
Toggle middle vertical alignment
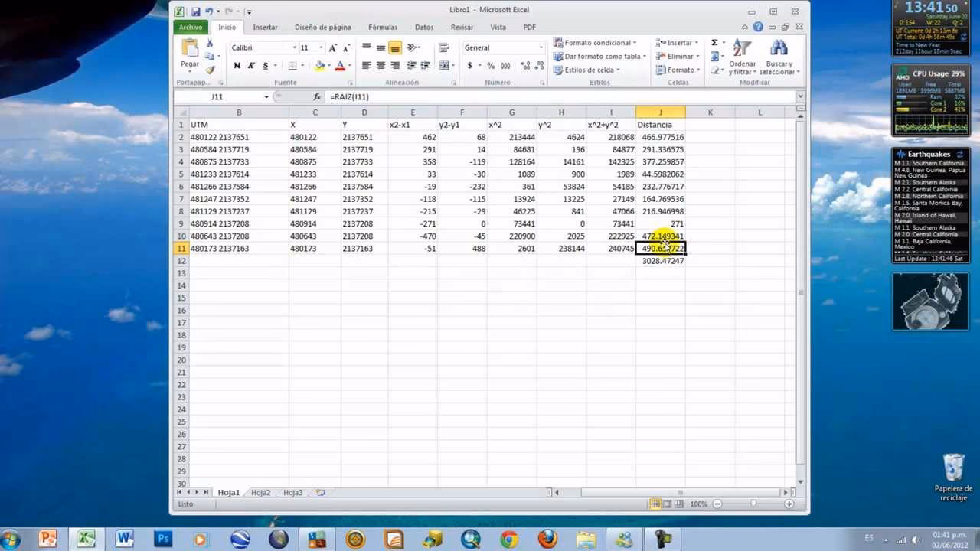[379, 47]
